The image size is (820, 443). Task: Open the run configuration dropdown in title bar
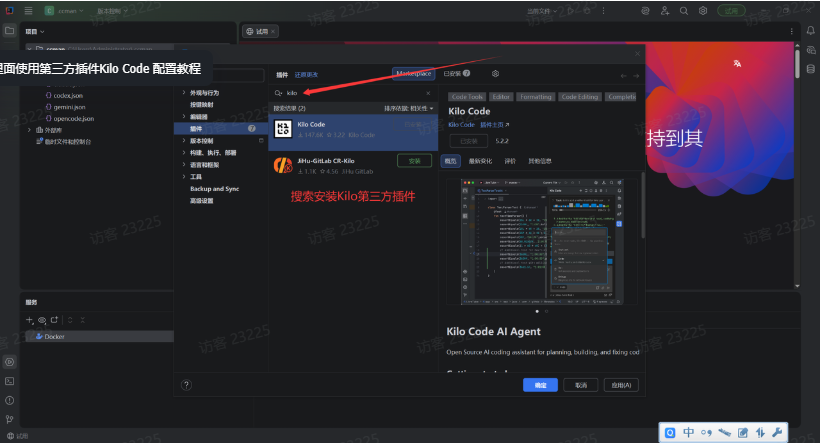pyautogui.click(x=542, y=10)
